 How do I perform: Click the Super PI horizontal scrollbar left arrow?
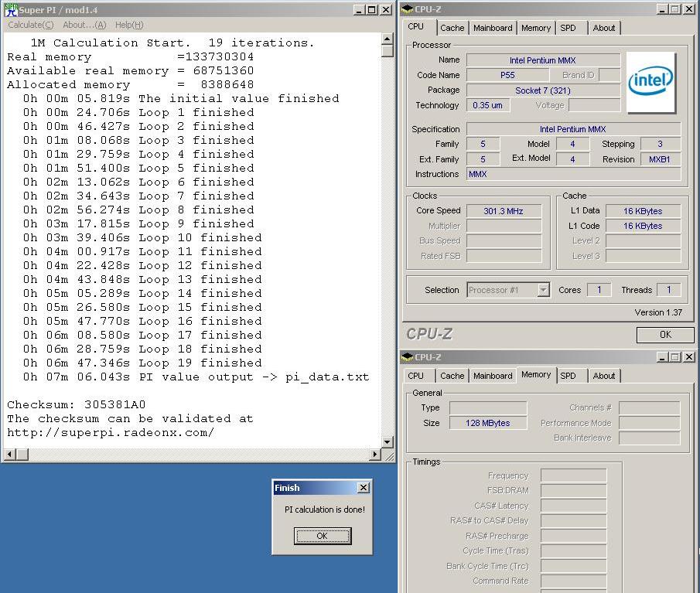9,455
